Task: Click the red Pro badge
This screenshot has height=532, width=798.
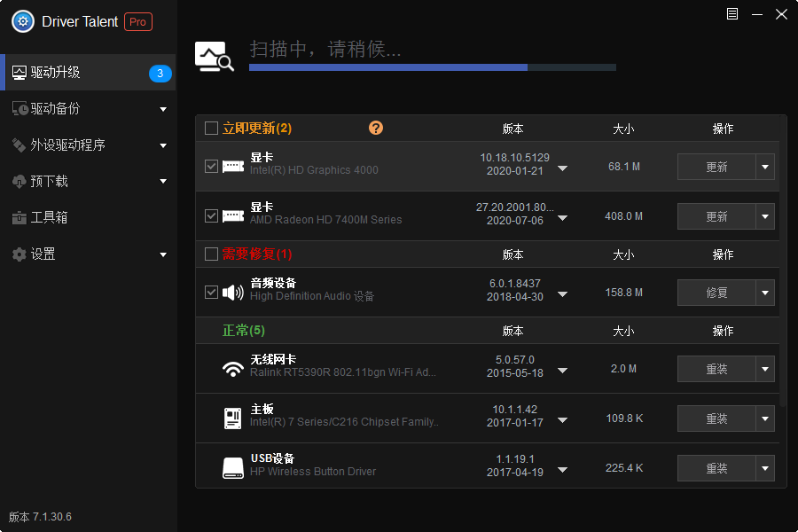Action: 138,22
